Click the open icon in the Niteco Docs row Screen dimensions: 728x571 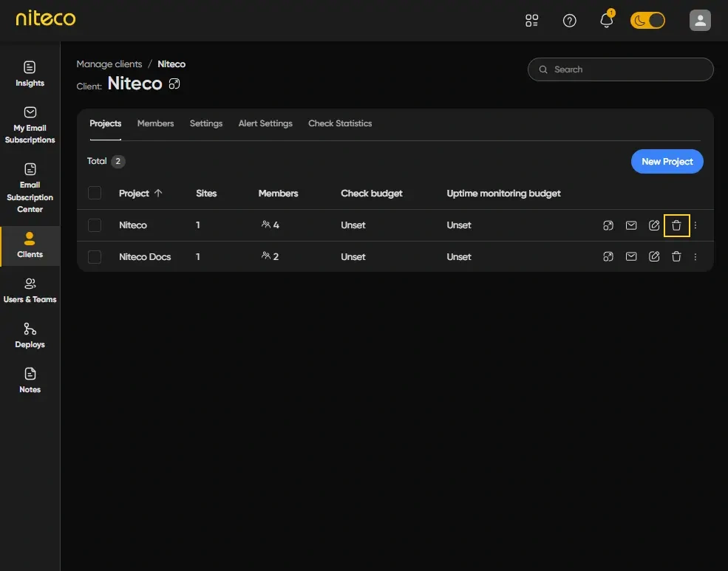pos(608,256)
